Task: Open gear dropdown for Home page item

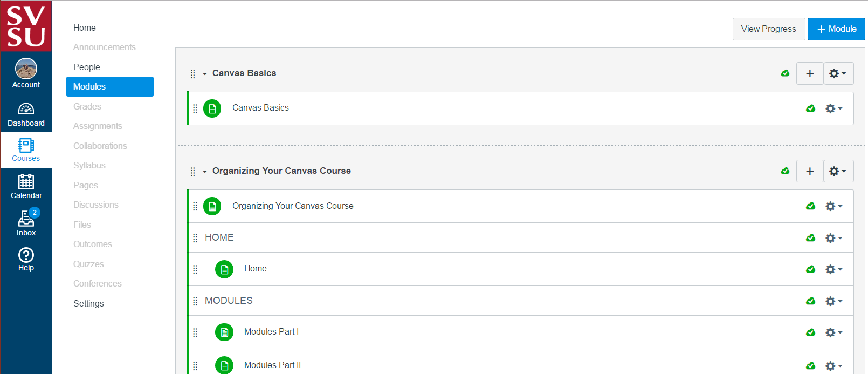Action: pos(833,269)
